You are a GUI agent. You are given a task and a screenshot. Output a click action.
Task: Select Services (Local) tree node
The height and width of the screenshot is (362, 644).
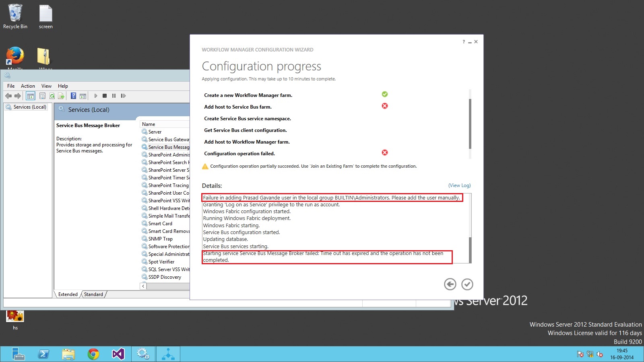pos(27,107)
